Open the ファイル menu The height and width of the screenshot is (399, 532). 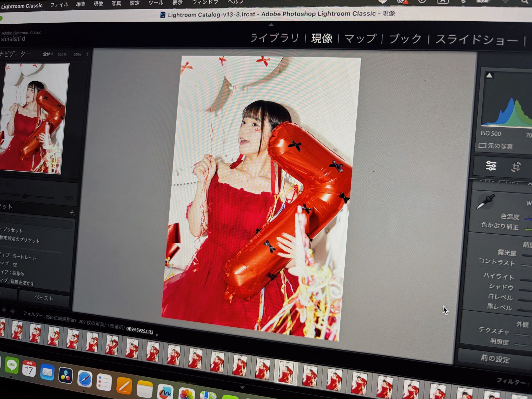[59, 5]
